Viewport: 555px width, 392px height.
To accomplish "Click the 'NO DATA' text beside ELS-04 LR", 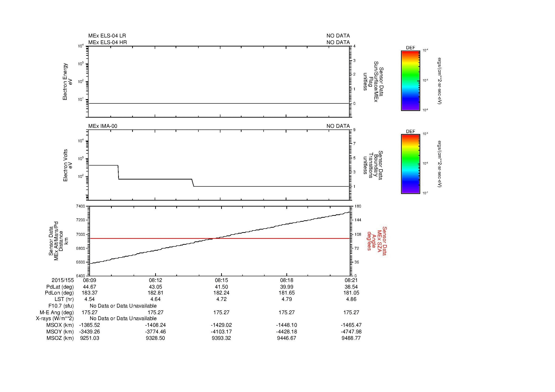I will tap(338, 36).
